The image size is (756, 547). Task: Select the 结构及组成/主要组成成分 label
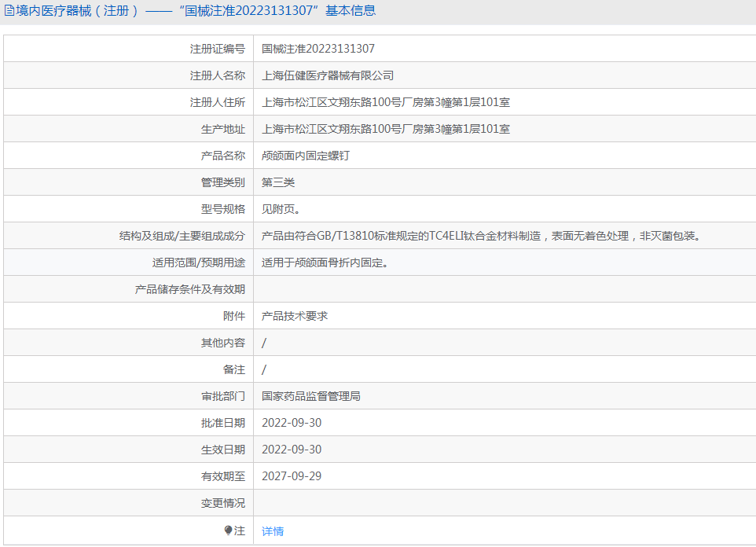click(x=182, y=236)
